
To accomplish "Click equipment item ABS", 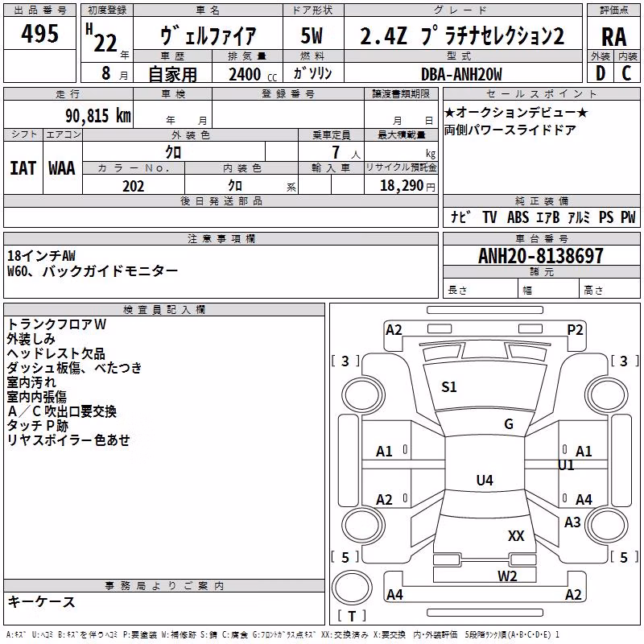I will point(518,217).
